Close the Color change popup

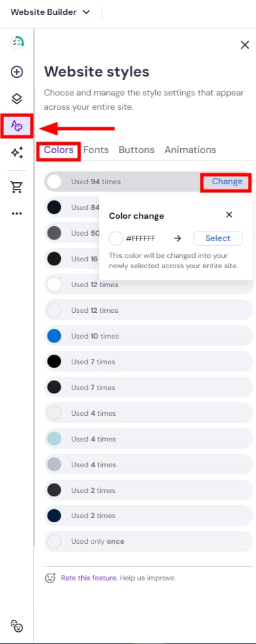230,215
